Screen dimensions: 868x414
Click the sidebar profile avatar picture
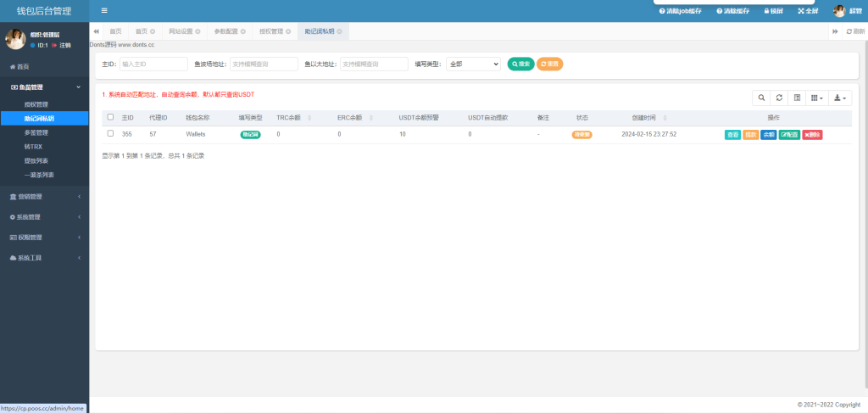(15, 39)
